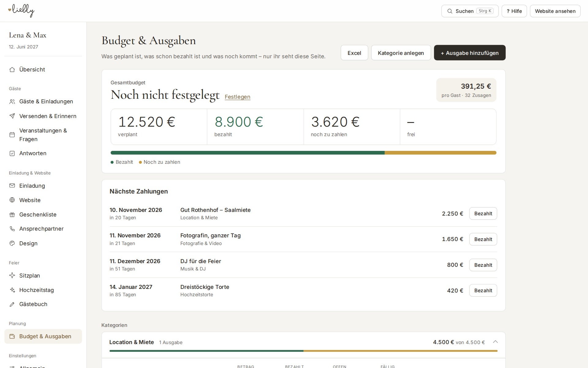
Task: Click the Gäste & Einladungen people icon
Action: (x=12, y=102)
